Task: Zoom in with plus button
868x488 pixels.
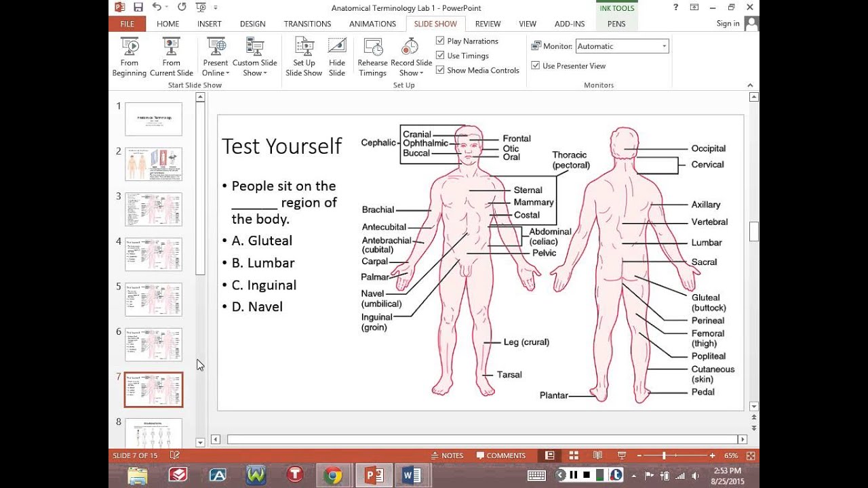Action: click(712, 455)
